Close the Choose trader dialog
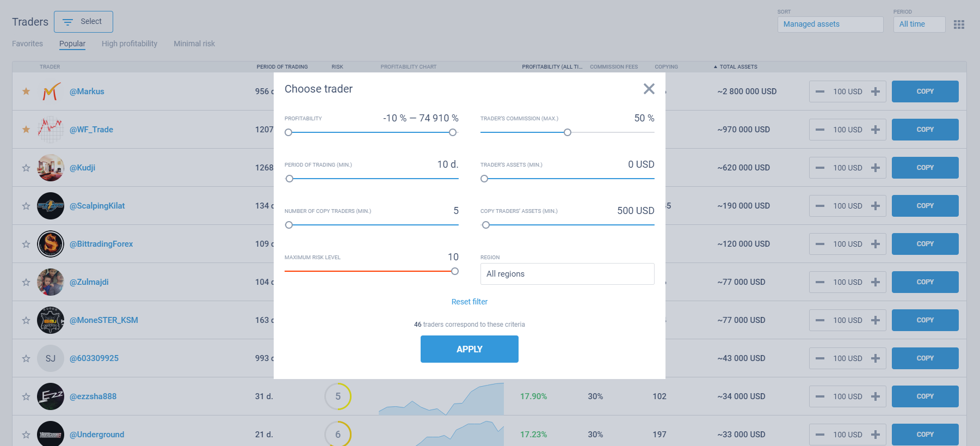This screenshot has width=980, height=446. tap(649, 89)
